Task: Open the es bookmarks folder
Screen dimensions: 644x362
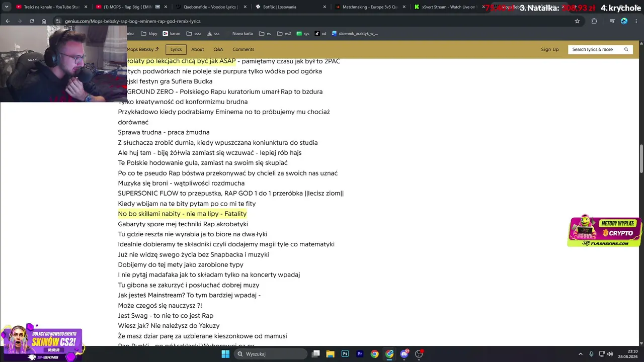Action: 265,34
